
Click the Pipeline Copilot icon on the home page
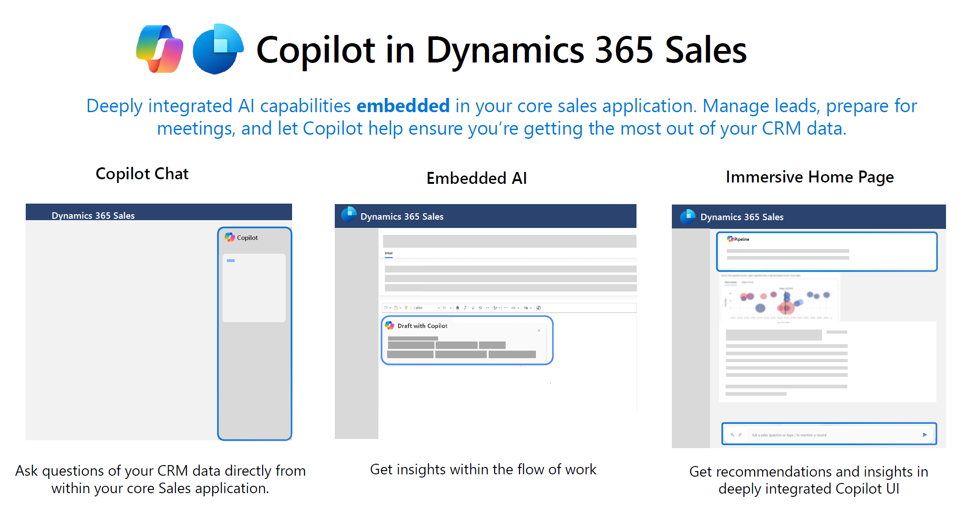point(730,239)
